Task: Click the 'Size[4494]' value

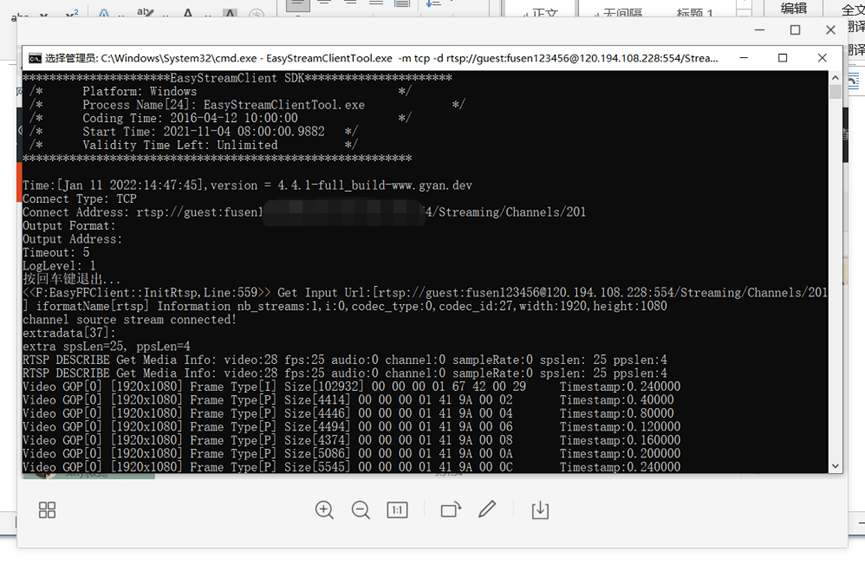Action: click(317, 427)
